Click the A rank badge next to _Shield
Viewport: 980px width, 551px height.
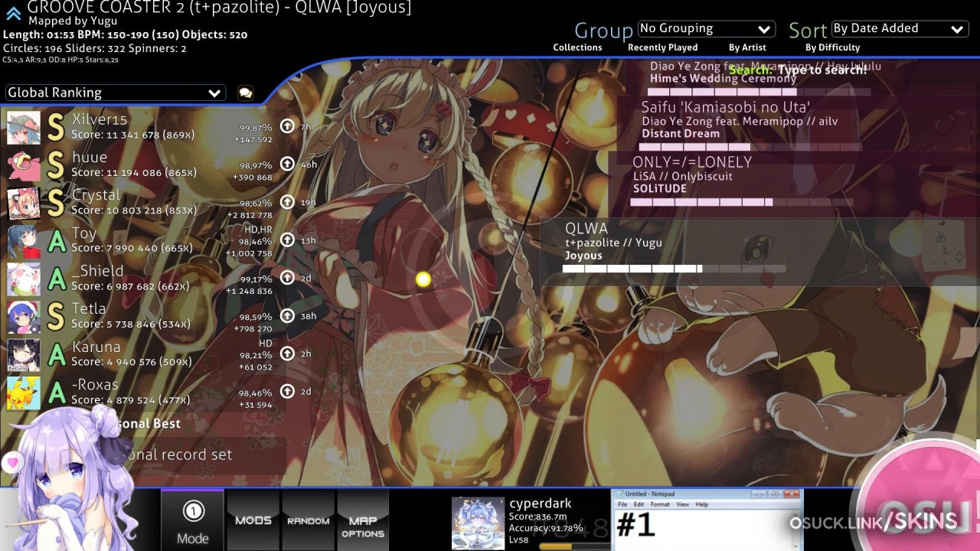tap(56, 279)
